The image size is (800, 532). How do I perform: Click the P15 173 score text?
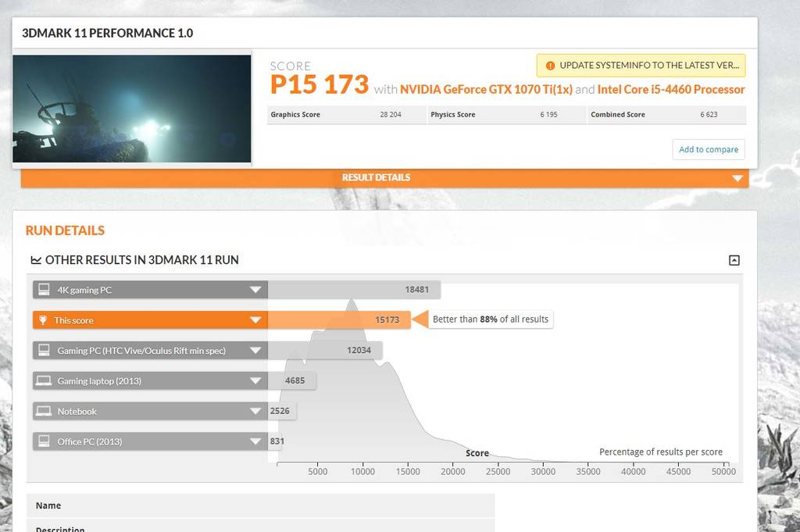(320, 84)
